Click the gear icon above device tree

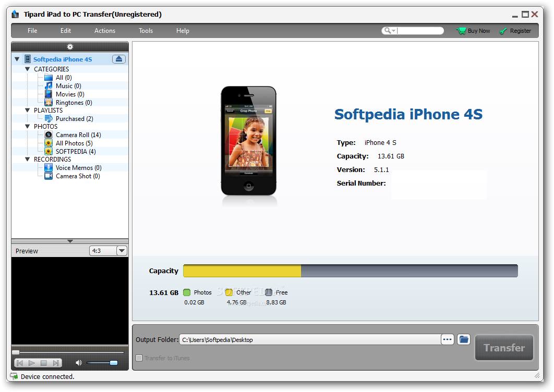[70, 46]
